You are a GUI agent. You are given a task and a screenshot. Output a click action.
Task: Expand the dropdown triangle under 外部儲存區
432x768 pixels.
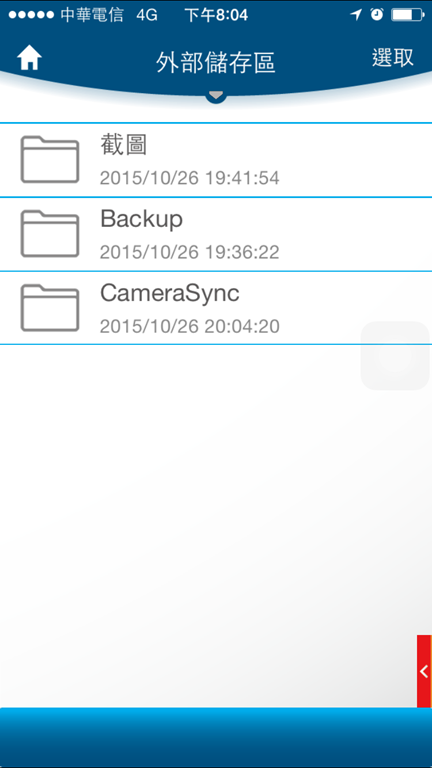tap(216, 95)
